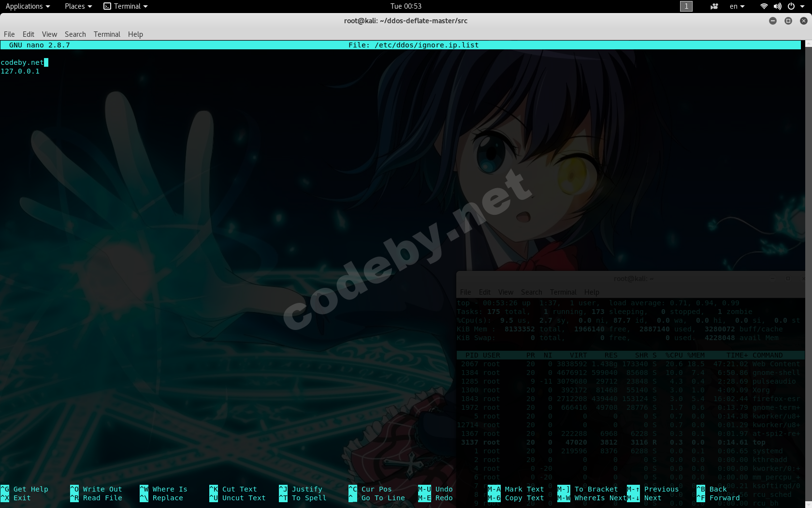Click the M-U Undo shortcut label
The image size is (812, 508).
435,489
